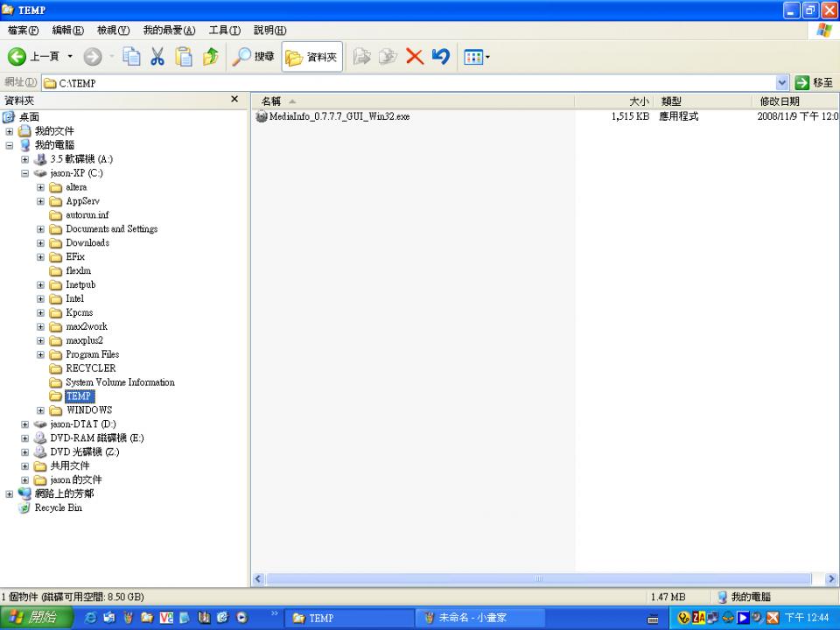Click the blue undo arrow icon
Image resolution: width=840 pixels, height=630 pixels.
441,56
